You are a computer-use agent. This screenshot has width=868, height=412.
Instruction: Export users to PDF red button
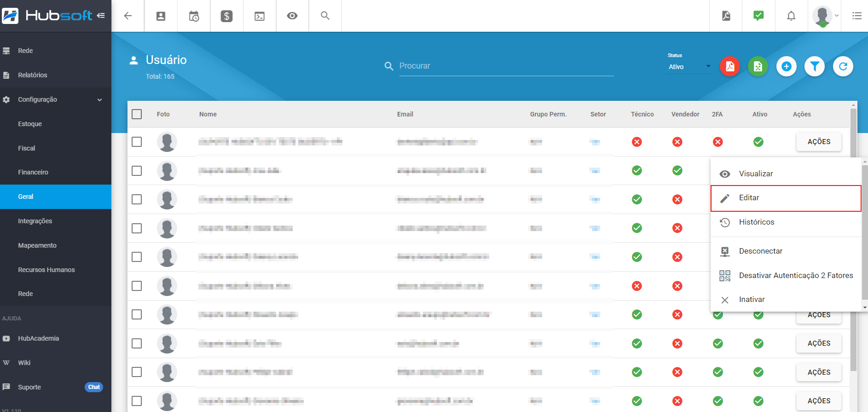730,67
